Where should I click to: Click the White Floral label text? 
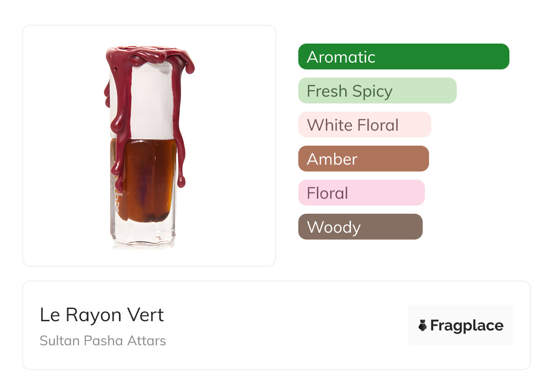click(353, 125)
